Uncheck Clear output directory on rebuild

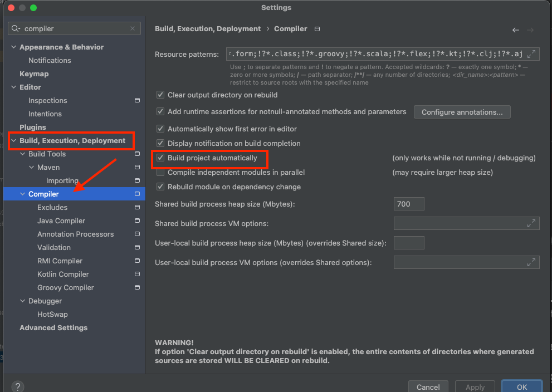pos(160,95)
